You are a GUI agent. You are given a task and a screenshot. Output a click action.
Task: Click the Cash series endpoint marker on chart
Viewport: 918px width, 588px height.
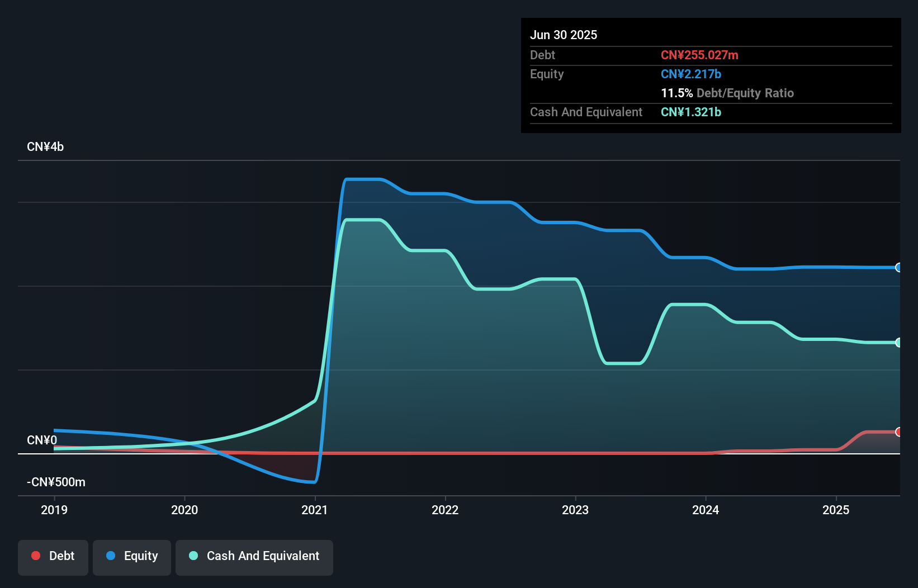898,343
